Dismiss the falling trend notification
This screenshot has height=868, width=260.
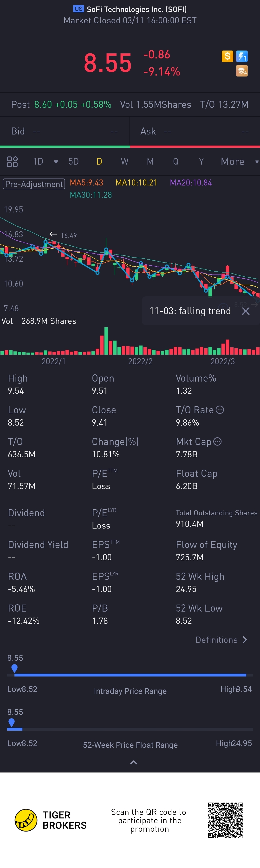coord(246,311)
